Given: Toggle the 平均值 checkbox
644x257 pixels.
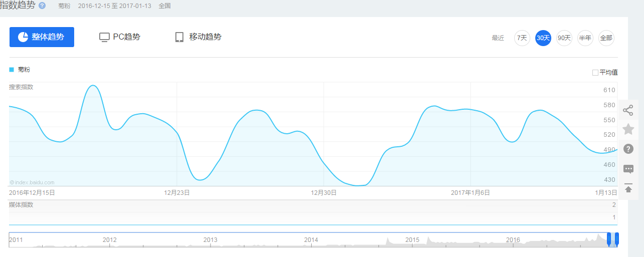Looking at the screenshot, I should 595,73.
